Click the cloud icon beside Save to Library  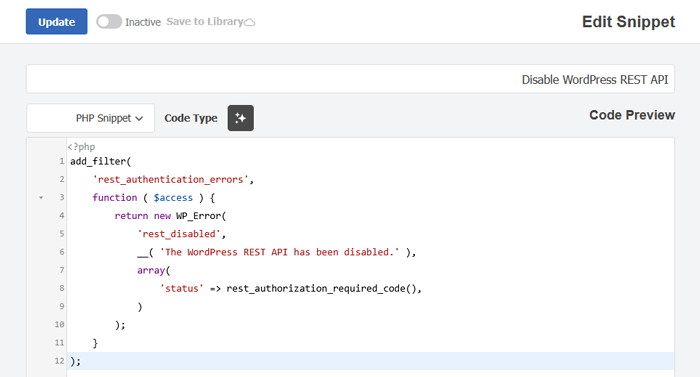pos(250,22)
